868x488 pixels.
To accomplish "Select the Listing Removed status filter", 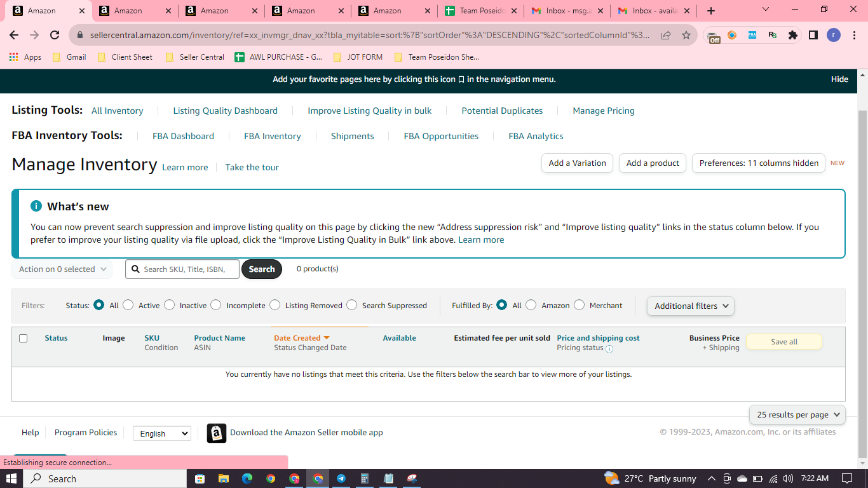I will pos(275,305).
